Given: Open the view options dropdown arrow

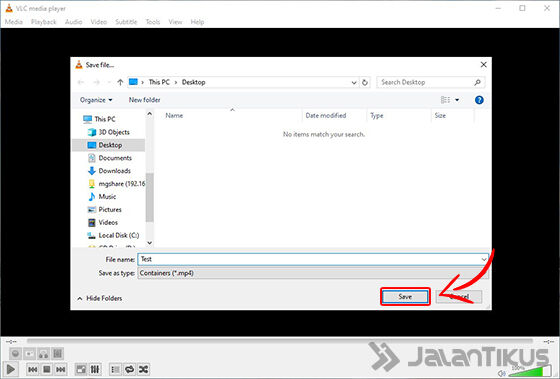Looking at the screenshot, I should click(457, 100).
